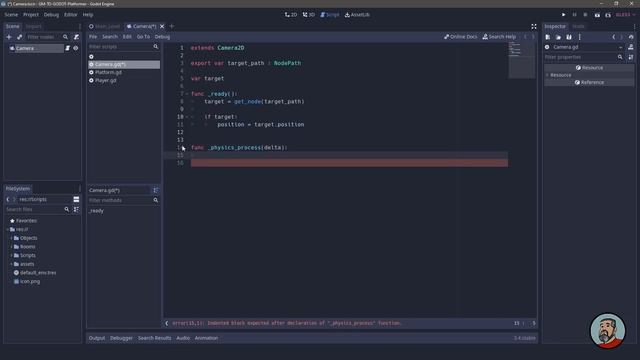Select Camera.gd(*) in the script list
This screenshot has width=640, height=360.
click(x=124, y=64)
